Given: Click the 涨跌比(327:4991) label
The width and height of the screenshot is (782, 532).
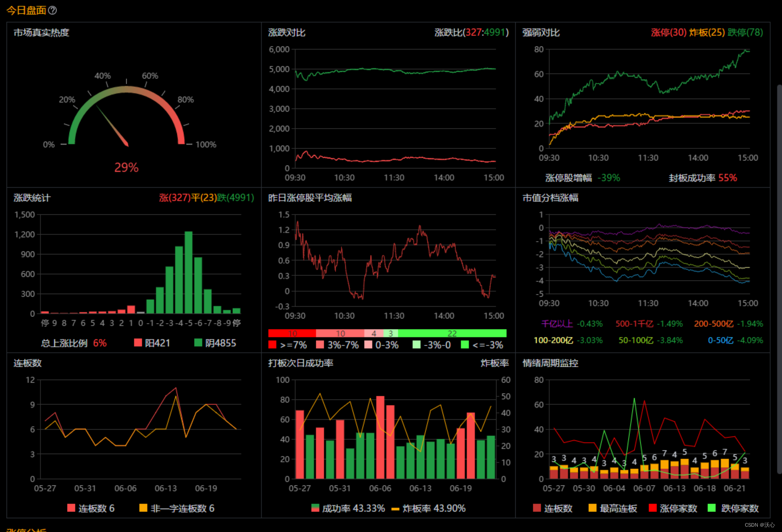Looking at the screenshot, I should pos(471,33).
